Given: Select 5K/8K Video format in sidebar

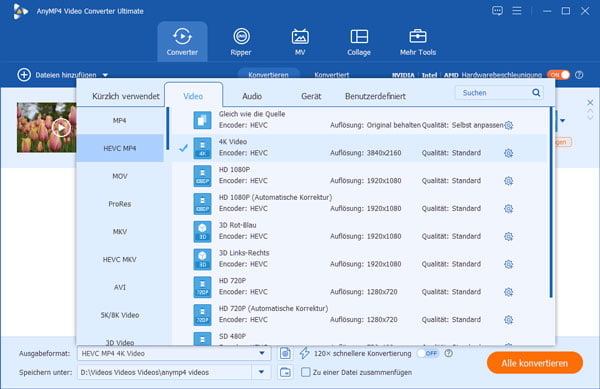Looking at the screenshot, I should coord(120,315).
